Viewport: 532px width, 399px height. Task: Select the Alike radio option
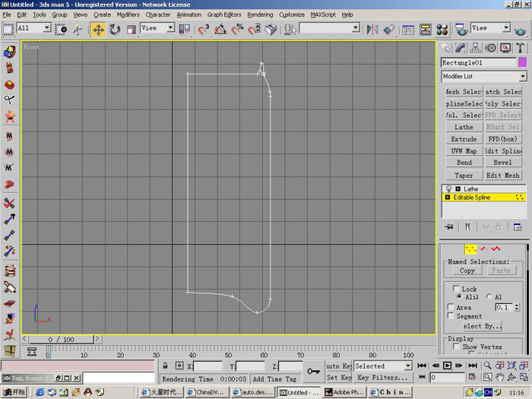coord(459,296)
